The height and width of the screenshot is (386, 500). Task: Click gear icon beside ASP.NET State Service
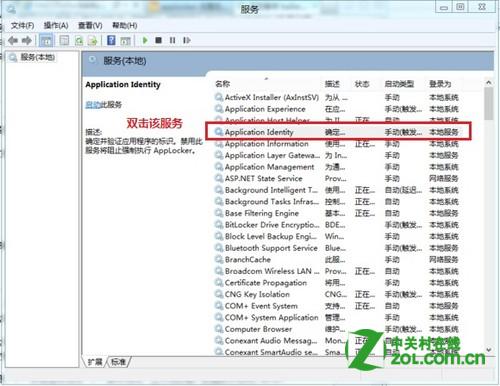[219, 178]
